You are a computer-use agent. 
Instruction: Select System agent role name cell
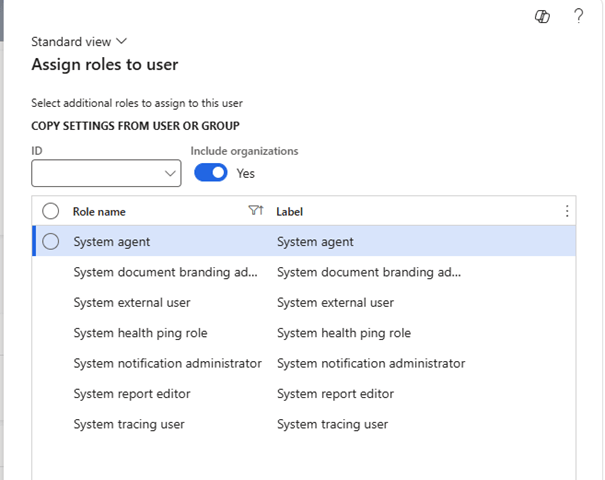point(112,242)
